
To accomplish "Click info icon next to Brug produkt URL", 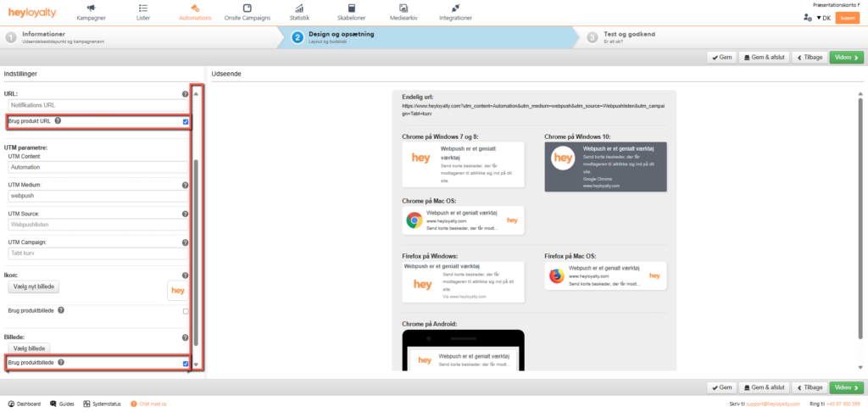I will coord(58,121).
